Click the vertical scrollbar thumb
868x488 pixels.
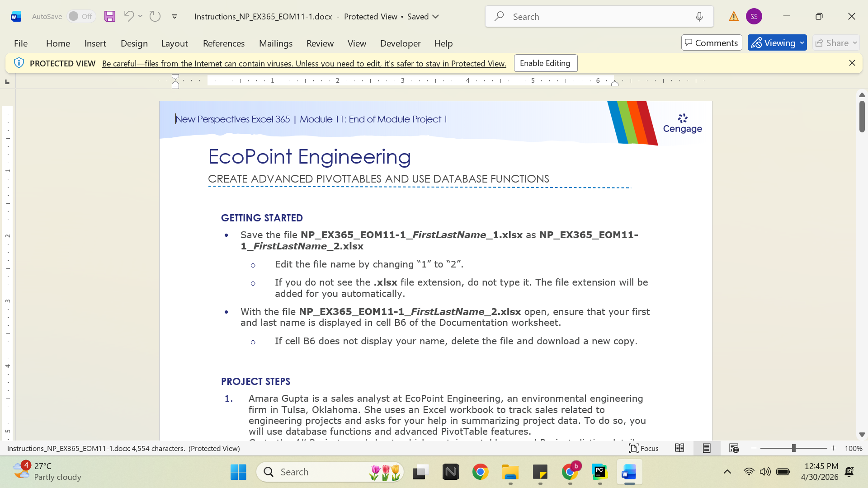pos(862,116)
